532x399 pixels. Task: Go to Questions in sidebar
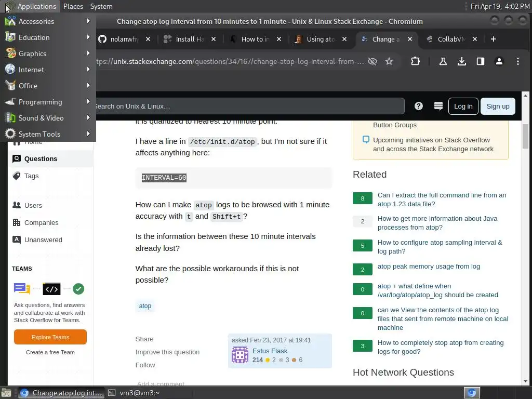50,159
